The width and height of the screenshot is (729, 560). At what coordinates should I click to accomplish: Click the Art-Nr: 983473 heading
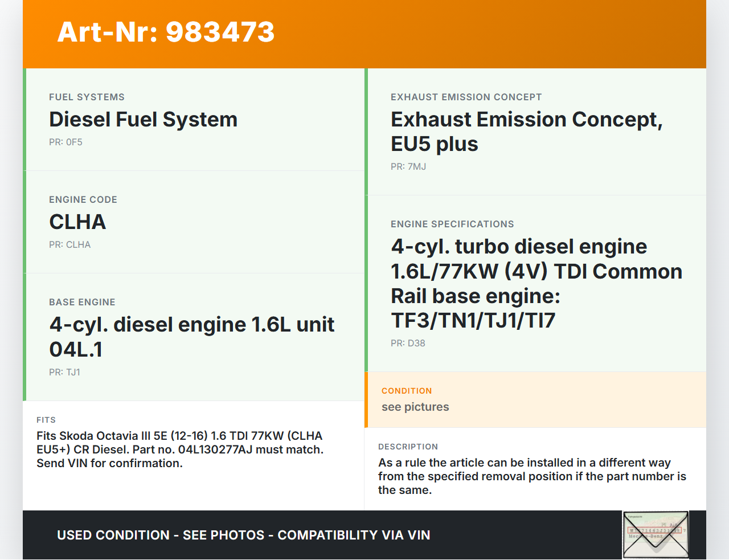pos(166,32)
